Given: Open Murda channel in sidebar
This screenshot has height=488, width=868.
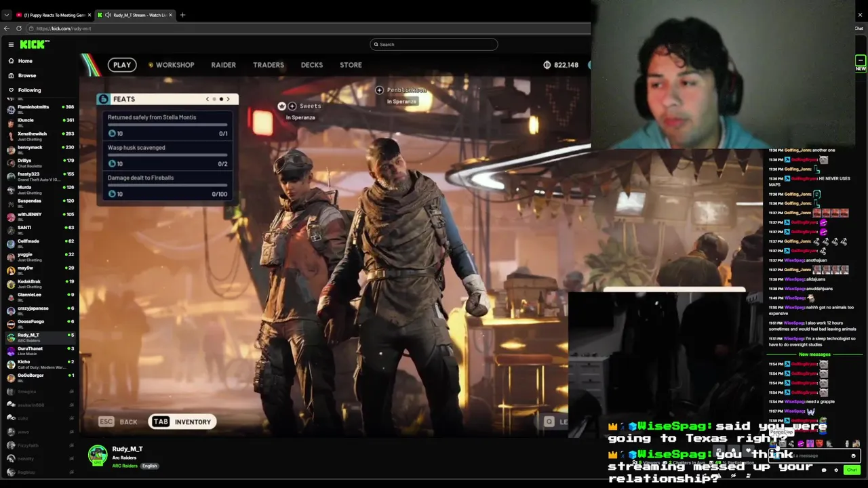Looking at the screenshot, I should (x=40, y=188).
